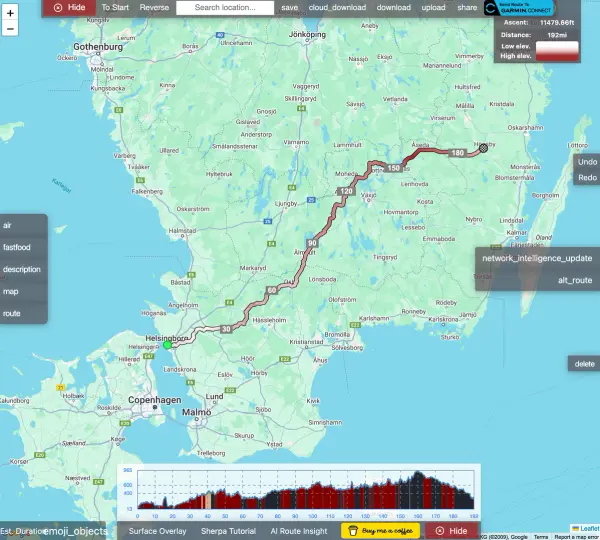Click the Värnamo town label
Viewport: 600px width, 540px height.
[296, 142]
